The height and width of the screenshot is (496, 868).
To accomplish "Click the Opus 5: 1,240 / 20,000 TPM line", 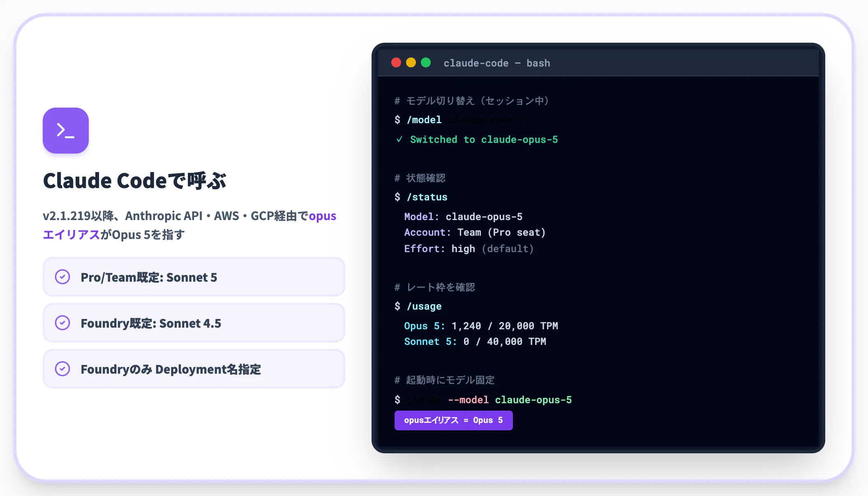I will point(481,326).
